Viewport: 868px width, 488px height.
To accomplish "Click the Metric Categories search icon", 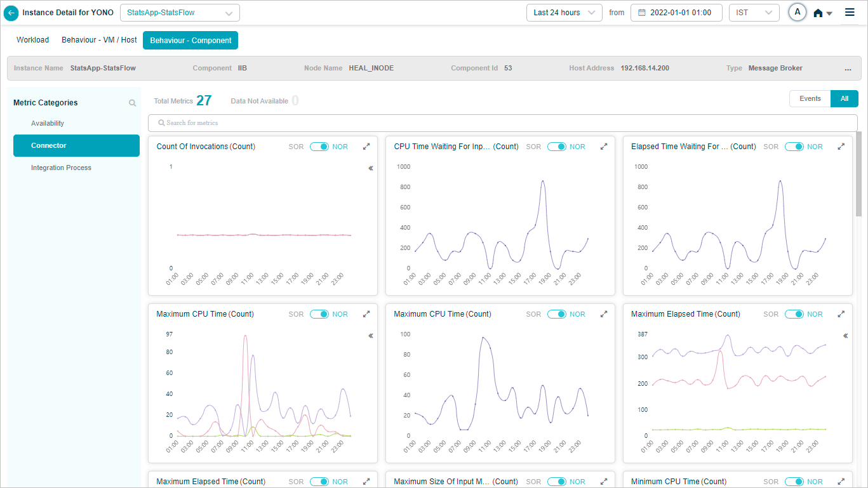I will (132, 103).
